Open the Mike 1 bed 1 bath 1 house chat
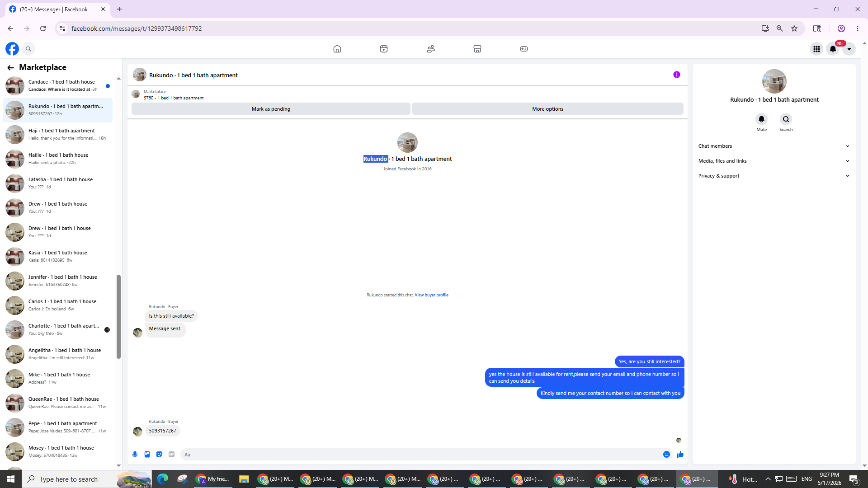The image size is (868, 488). [x=58, y=378]
